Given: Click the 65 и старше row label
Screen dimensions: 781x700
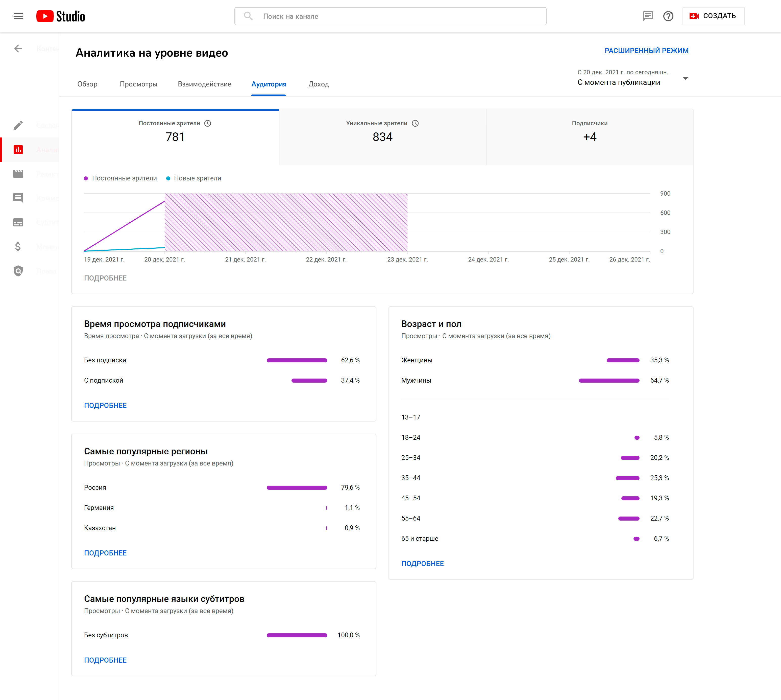Looking at the screenshot, I should (x=420, y=539).
